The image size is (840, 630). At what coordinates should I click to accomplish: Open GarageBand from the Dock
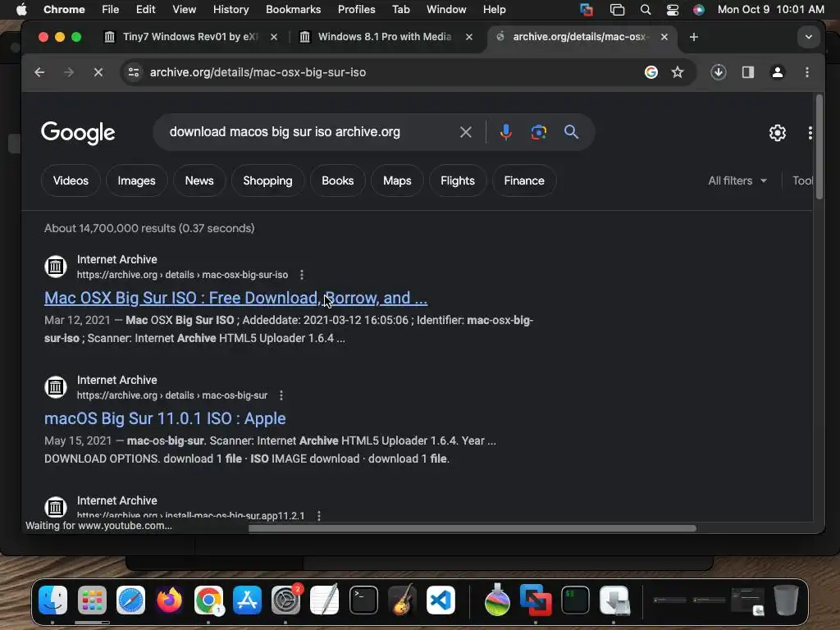402,600
